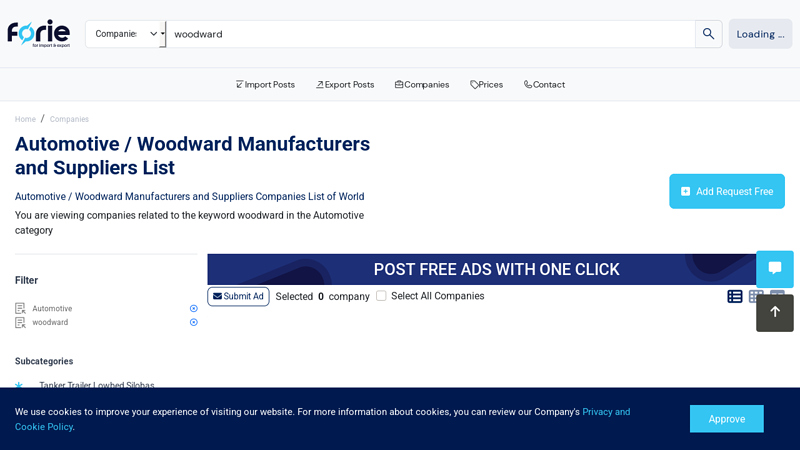The width and height of the screenshot is (800, 450).
Task: Click the Automotive filter icon
Action: pos(20,308)
